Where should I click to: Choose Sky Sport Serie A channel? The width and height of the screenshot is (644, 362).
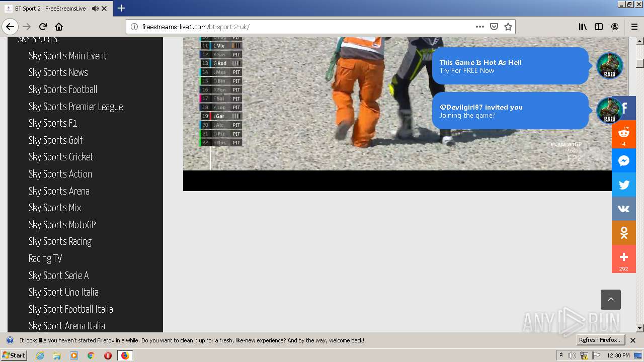coord(58,276)
